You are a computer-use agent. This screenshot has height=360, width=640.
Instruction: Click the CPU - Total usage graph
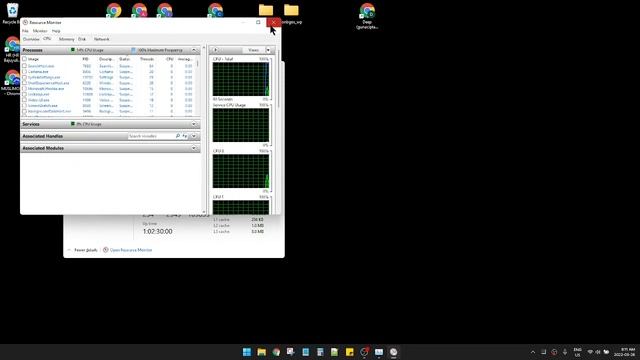[x=241, y=79]
